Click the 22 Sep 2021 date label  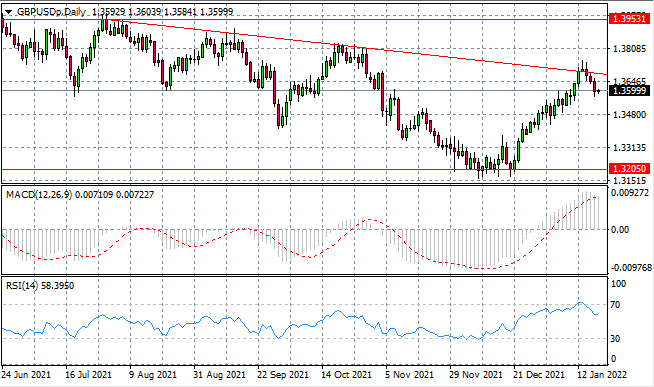pos(283,374)
